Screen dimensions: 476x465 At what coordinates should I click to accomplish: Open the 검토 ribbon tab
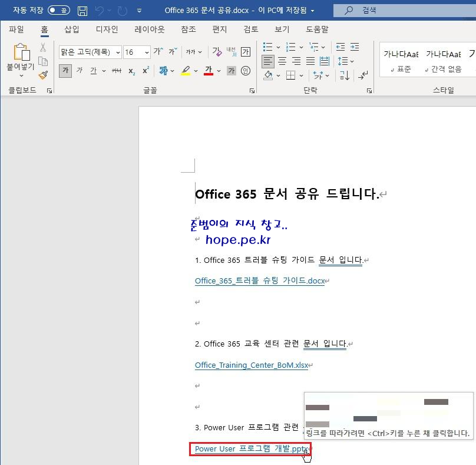[x=251, y=29]
